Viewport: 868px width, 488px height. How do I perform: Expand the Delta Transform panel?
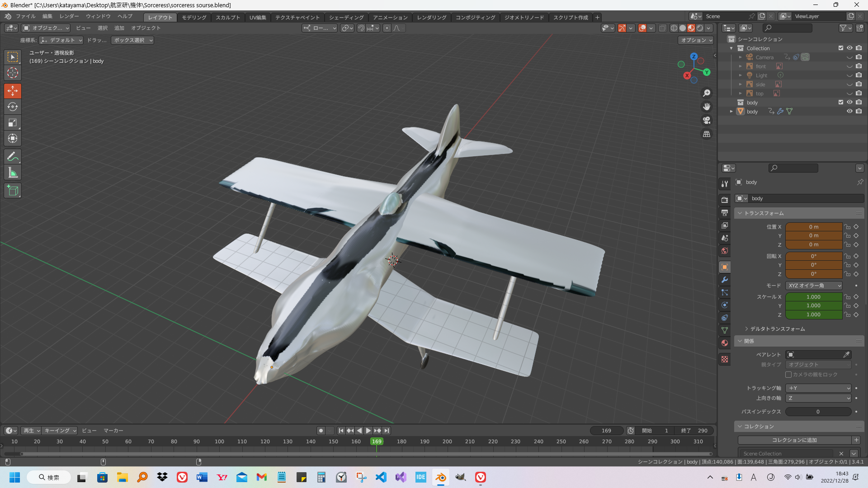pyautogui.click(x=777, y=329)
